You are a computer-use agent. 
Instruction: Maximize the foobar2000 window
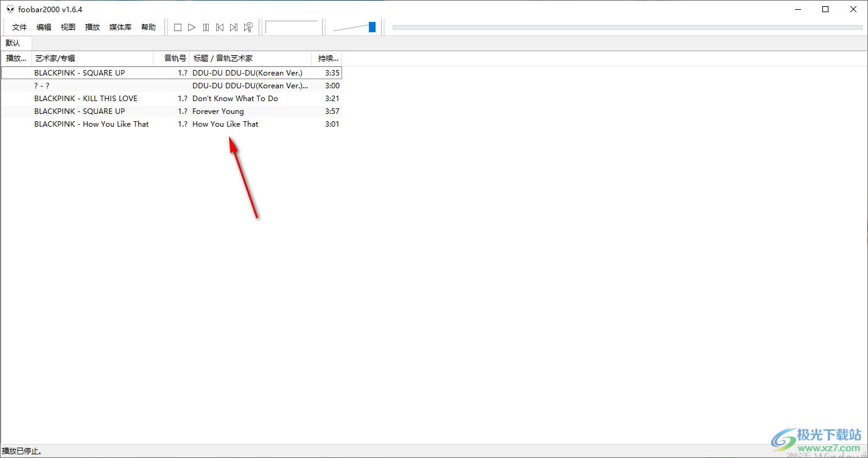825,9
